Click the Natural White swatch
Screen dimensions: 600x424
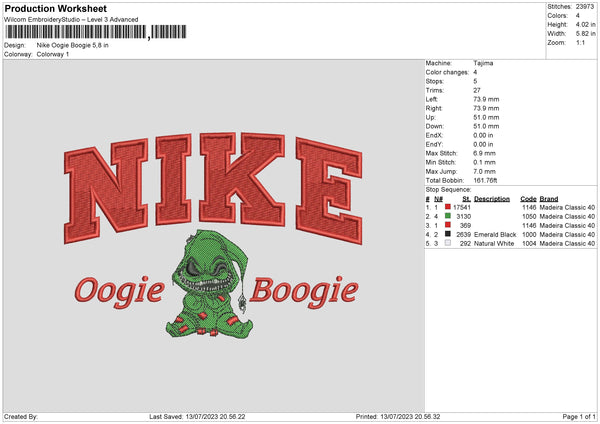click(x=447, y=243)
